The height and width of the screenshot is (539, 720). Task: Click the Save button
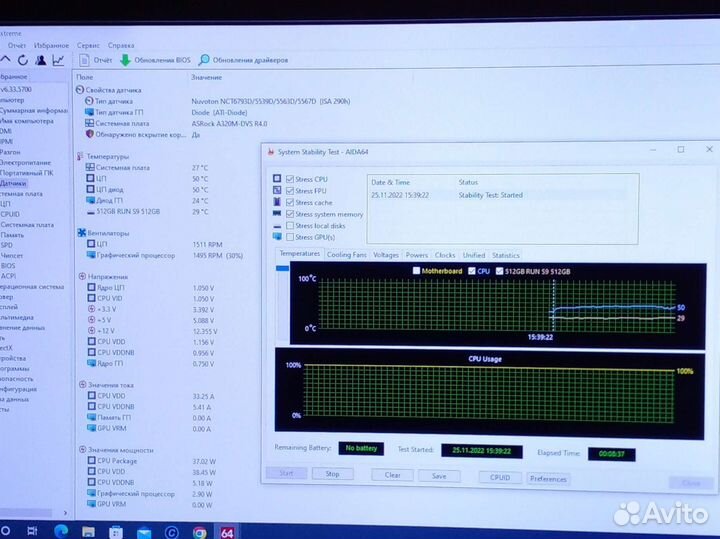(x=439, y=476)
